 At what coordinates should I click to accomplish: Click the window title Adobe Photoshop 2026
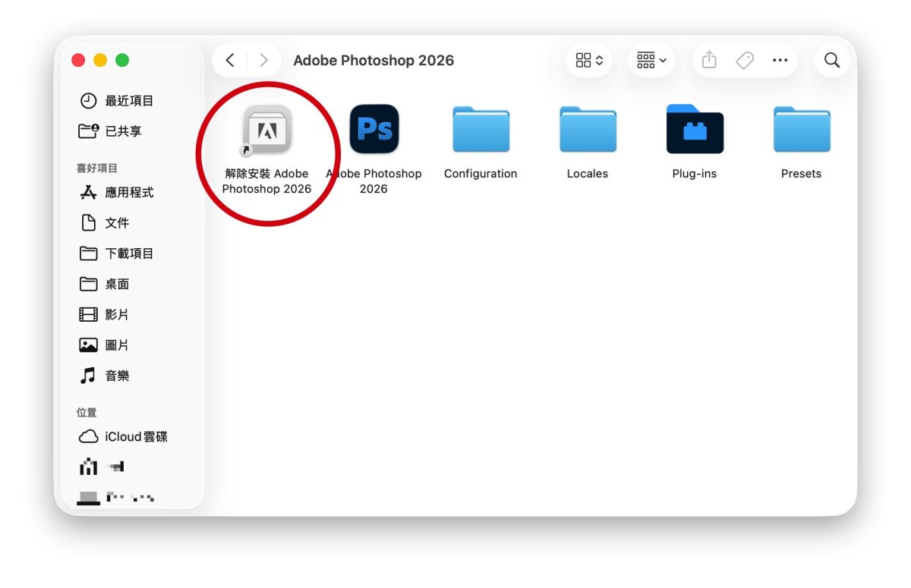click(x=374, y=61)
